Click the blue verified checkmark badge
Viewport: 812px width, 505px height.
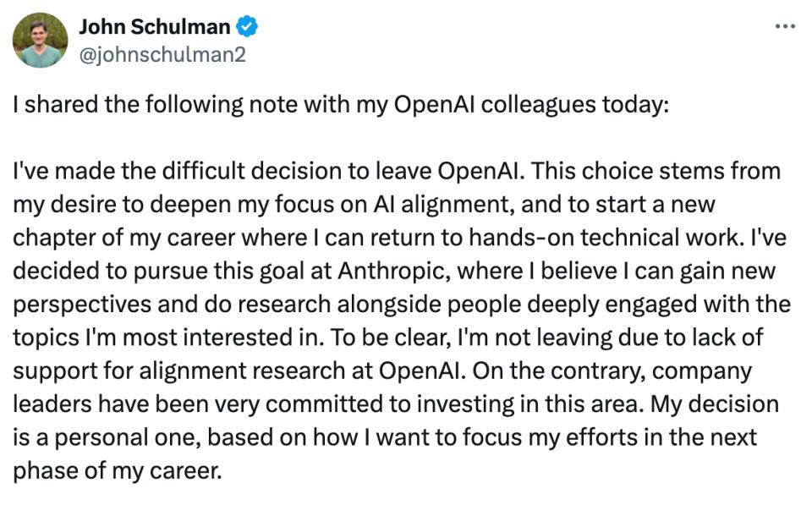pos(247,27)
